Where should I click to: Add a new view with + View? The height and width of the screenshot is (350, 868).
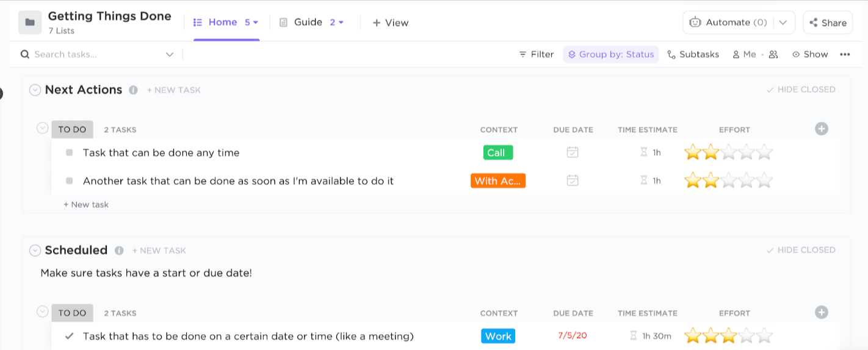tap(390, 23)
